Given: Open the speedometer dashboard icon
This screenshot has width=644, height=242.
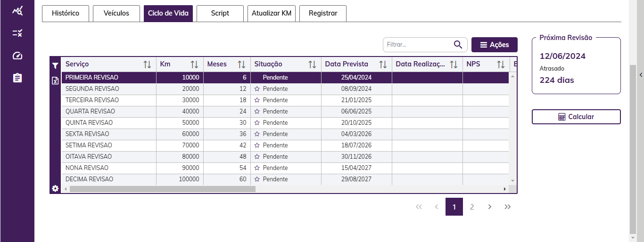Looking at the screenshot, I should [17, 56].
